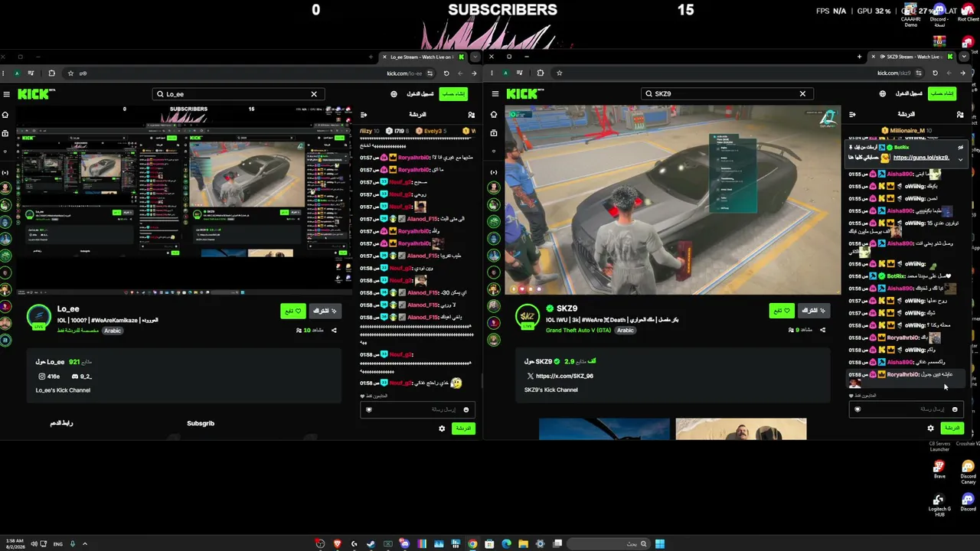Click the green create-account button in SKZ9 window
Viewport: 980px width, 551px height.
(942, 94)
